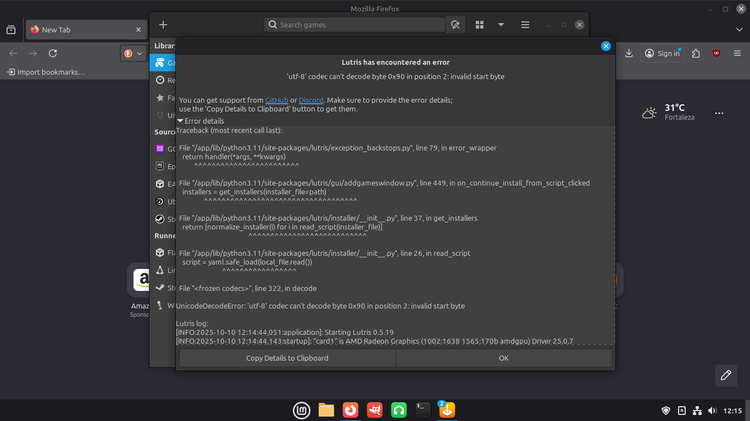Select the Epic Games source icon in sidebar
The width and height of the screenshot is (750, 421).
click(160, 166)
